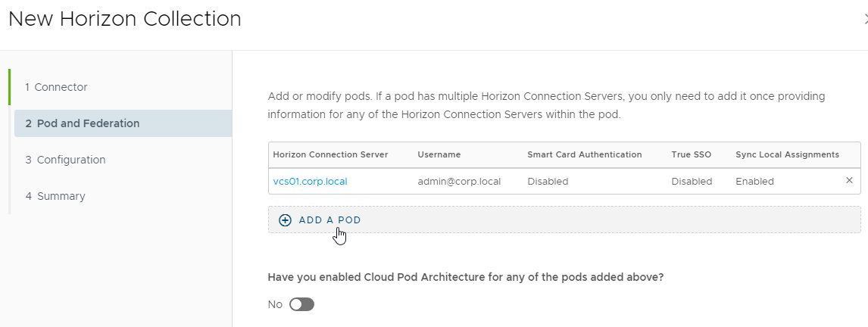Viewport: 868px width, 327px height.
Task: Toggle the Cloud Pod Architecture switch
Action: [x=301, y=304]
